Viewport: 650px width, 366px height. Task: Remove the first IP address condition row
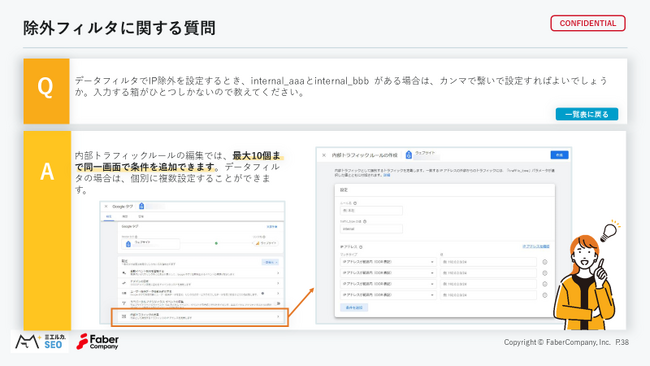tap(545, 262)
